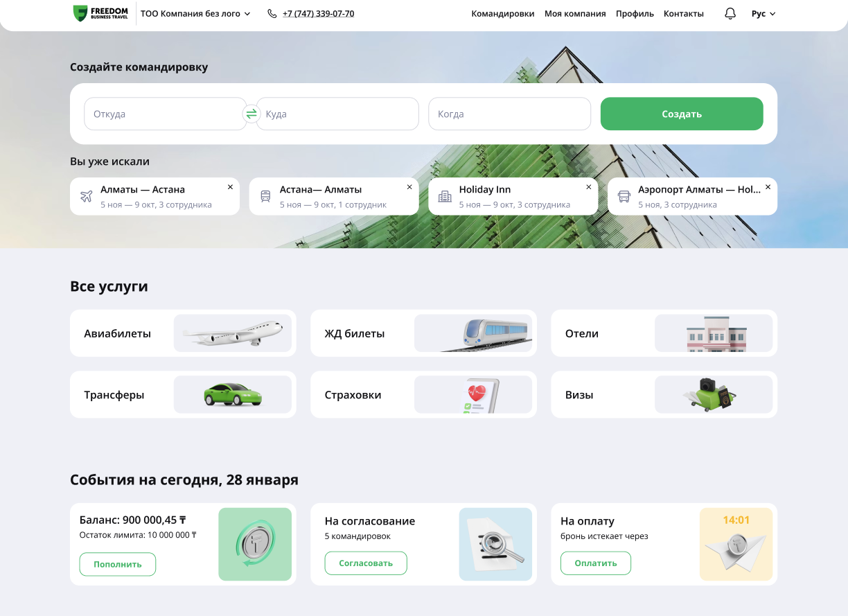Click the Freedom Business Travel logo
The width and height of the screenshot is (848, 616).
[x=100, y=13]
